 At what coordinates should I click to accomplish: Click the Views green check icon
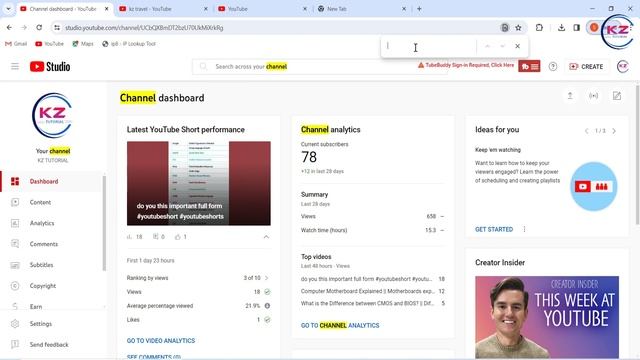267,292
